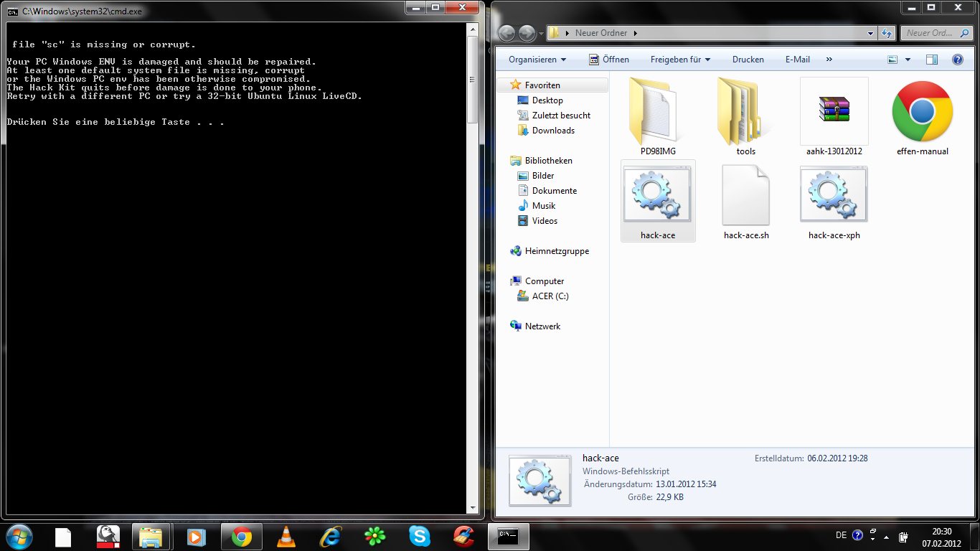Open ICQ from the taskbar
Viewport: 980px width, 551px height.
click(x=374, y=537)
